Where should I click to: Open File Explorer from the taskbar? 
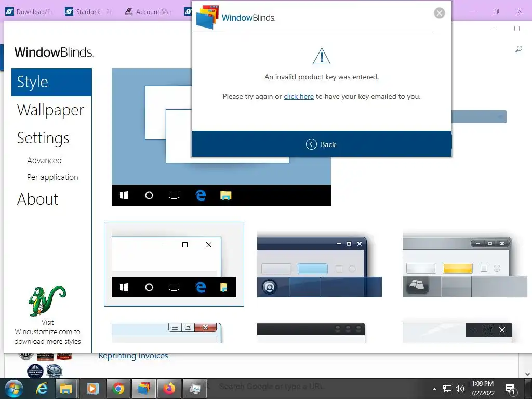(x=66, y=389)
